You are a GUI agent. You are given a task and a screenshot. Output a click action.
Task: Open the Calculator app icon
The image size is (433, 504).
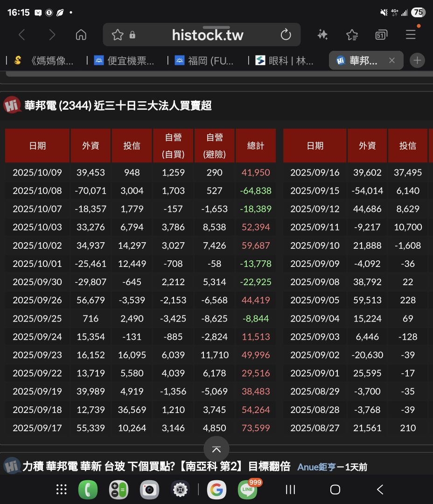pos(119,490)
